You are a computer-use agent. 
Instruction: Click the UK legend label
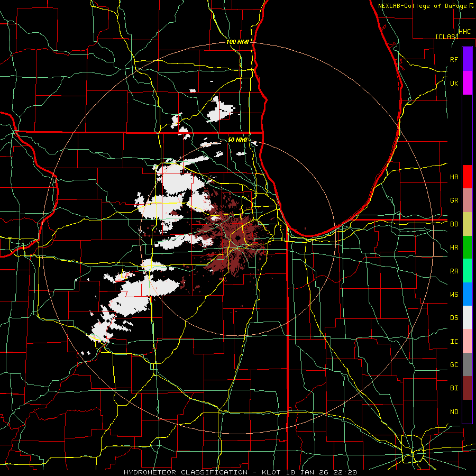point(454,83)
